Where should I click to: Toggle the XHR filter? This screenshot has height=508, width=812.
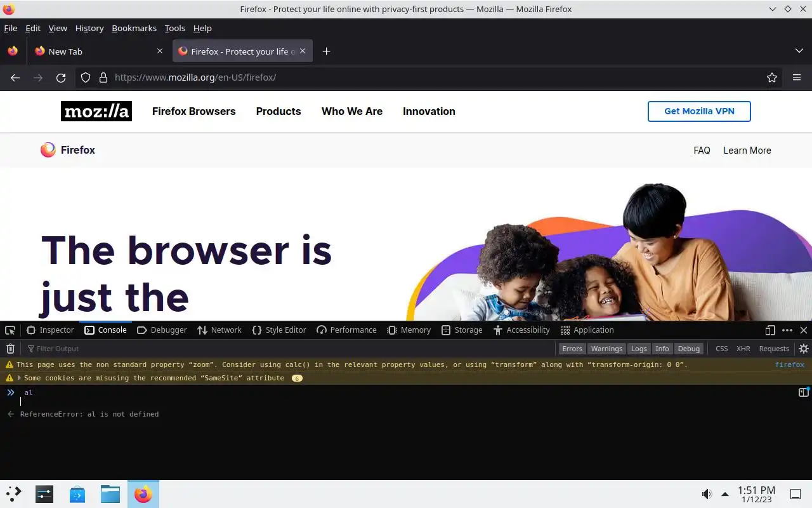(743, 349)
